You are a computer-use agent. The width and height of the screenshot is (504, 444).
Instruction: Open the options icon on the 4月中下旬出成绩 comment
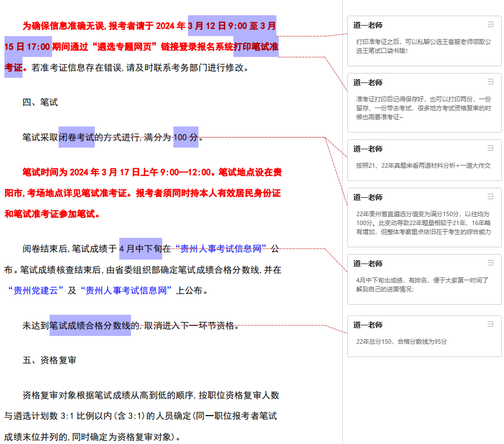coord(490,263)
